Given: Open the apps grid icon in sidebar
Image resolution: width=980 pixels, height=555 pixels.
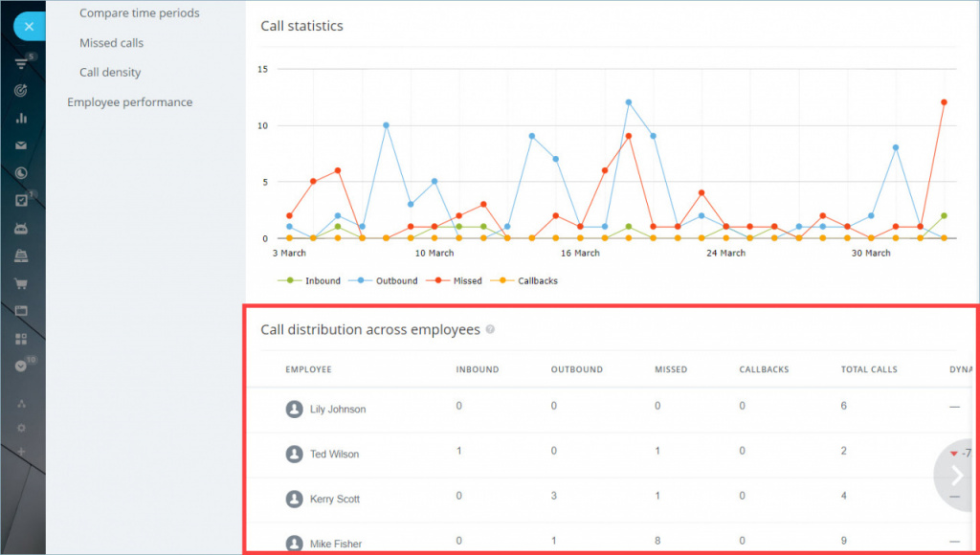Looking at the screenshot, I should coord(21,339).
